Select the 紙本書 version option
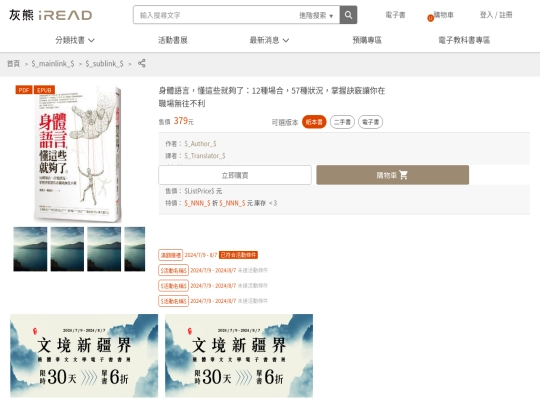The height and width of the screenshot is (405, 540). 314,122
